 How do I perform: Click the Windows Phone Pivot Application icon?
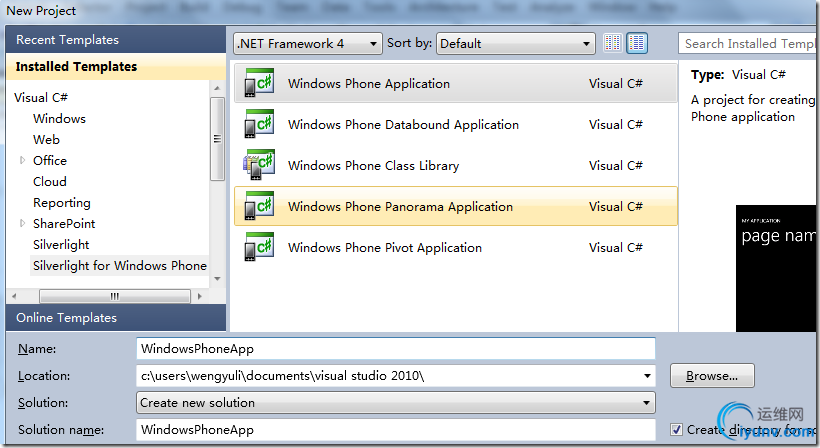[259, 248]
